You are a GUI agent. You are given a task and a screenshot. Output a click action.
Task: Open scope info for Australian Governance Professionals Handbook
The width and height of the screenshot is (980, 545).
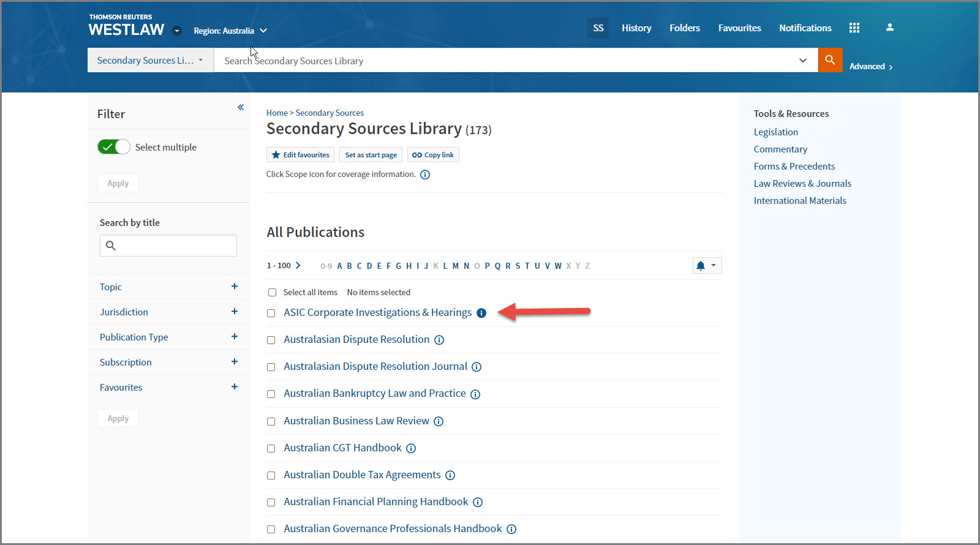(511, 529)
